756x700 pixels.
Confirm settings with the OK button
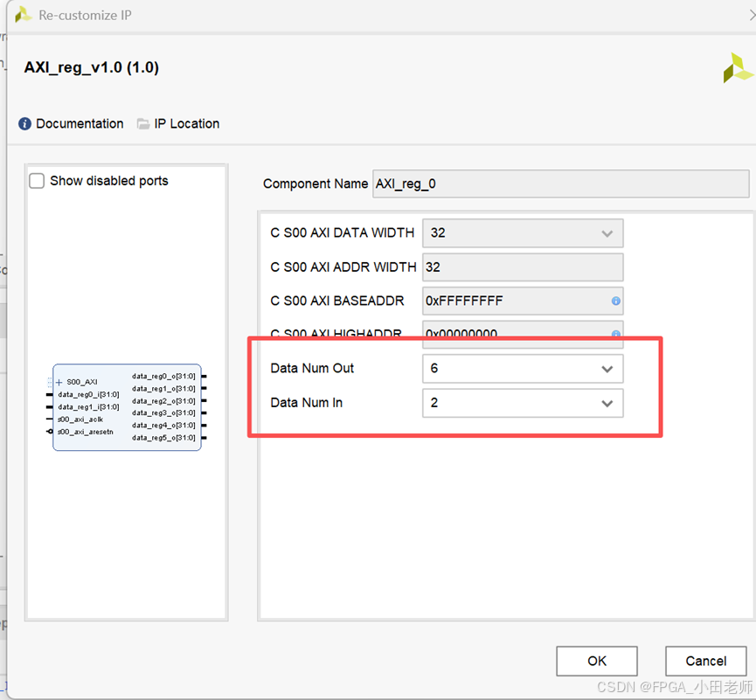597,661
